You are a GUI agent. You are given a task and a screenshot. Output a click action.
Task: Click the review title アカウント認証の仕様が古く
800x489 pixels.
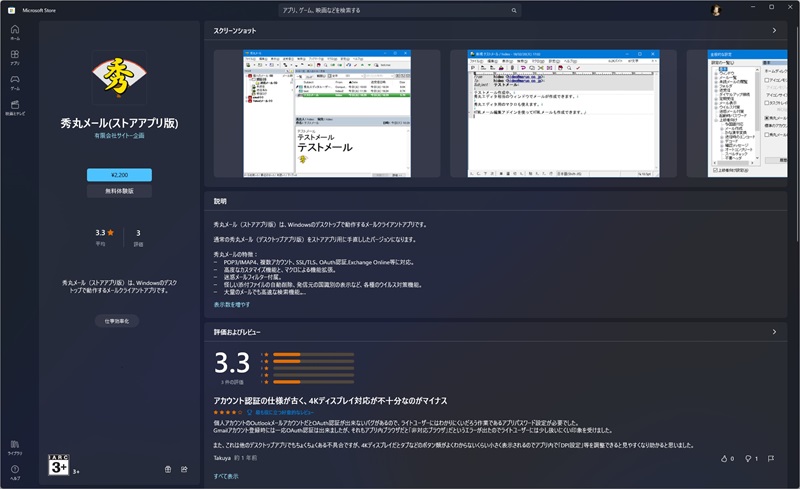(x=330, y=401)
